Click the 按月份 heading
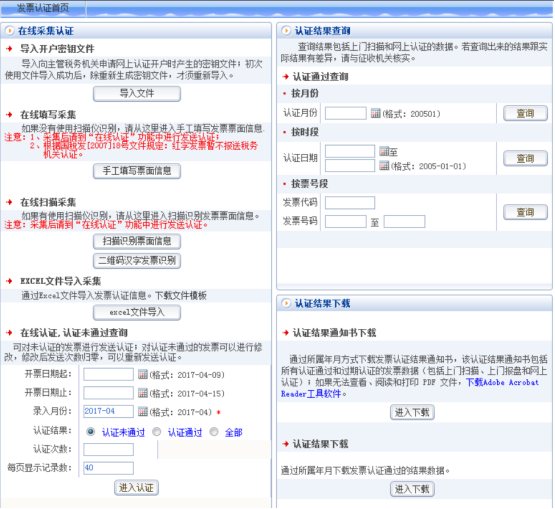Screen dimensions: 555x509 point(305,93)
